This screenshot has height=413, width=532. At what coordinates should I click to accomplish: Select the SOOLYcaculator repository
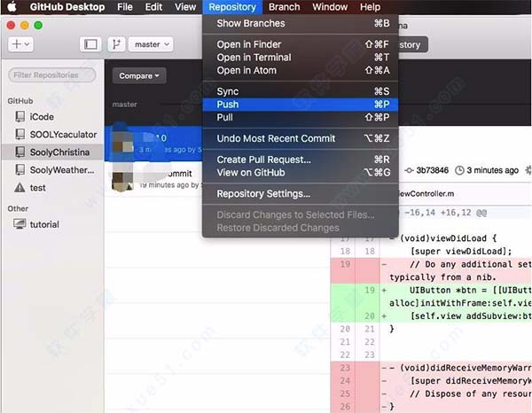[x=52, y=135]
